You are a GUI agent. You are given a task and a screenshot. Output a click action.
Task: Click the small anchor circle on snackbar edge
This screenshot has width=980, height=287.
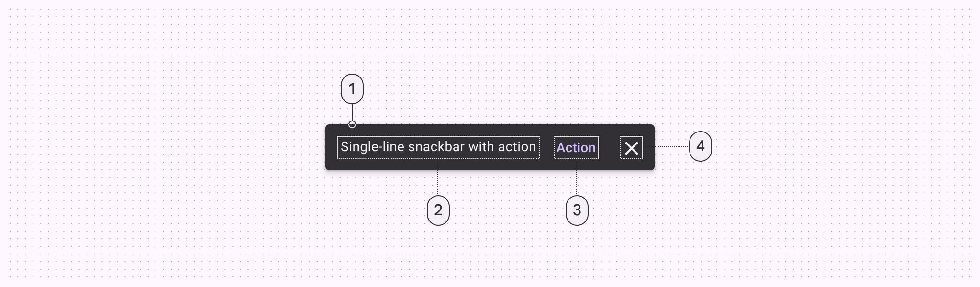(x=352, y=125)
